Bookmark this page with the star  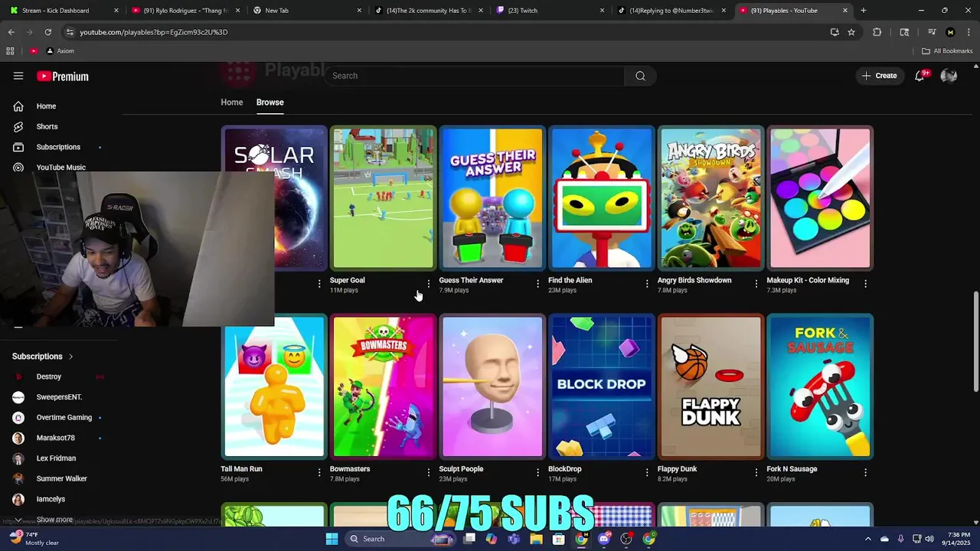(851, 32)
